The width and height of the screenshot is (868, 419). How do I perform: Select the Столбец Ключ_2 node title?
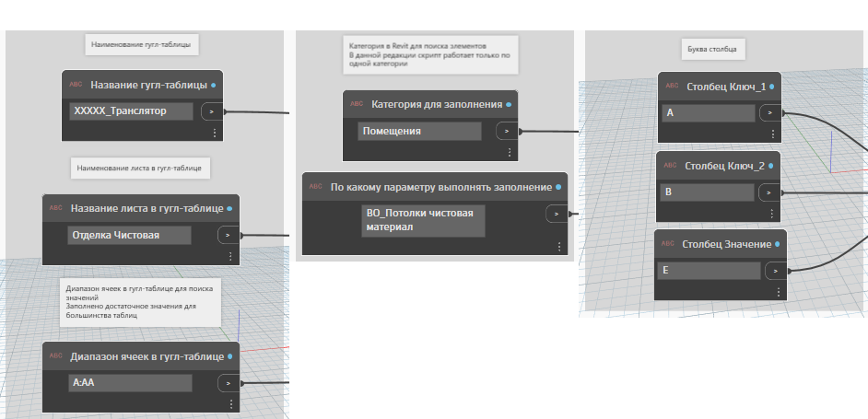pyautogui.click(x=725, y=166)
